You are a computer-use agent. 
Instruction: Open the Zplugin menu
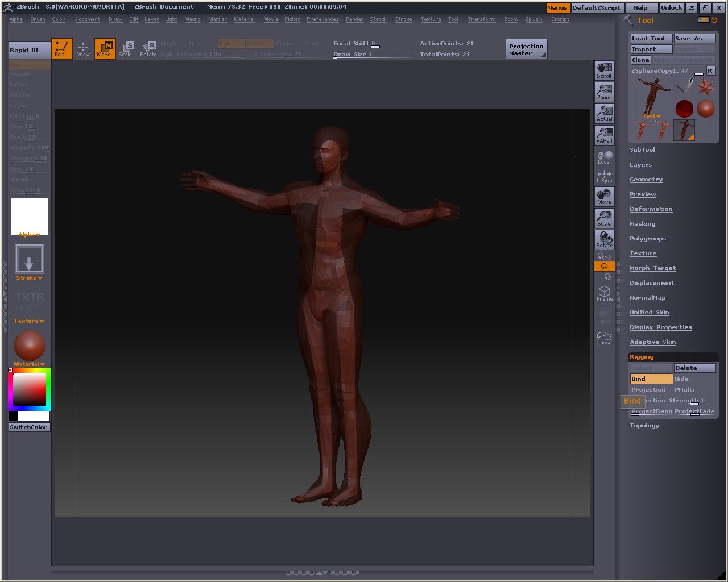533,19
